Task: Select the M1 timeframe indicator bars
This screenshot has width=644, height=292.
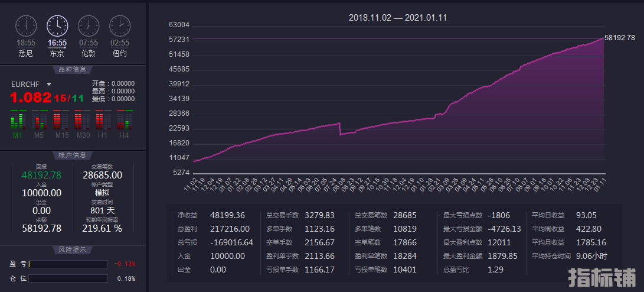Action: tap(18, 120)
